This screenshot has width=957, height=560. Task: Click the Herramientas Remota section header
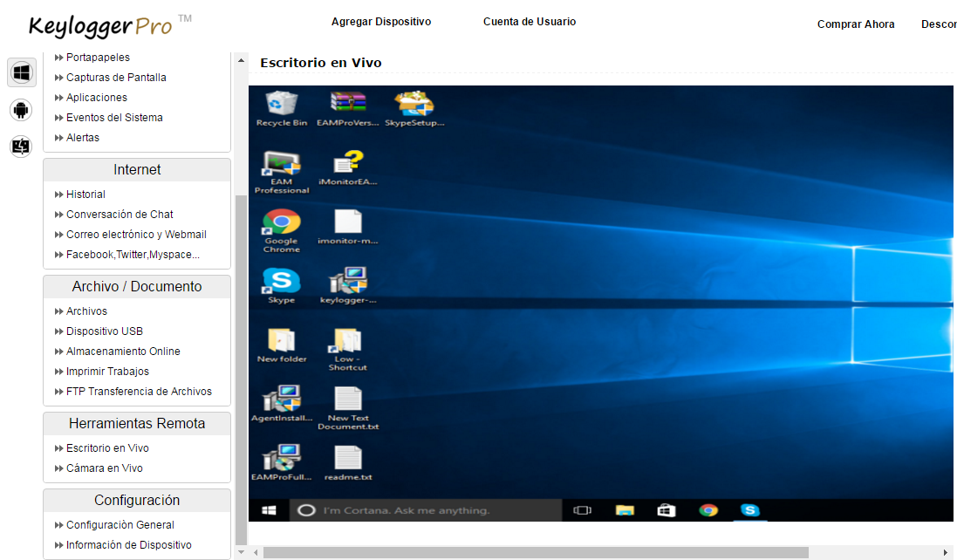pyautogui.click(x=137, y=424)
